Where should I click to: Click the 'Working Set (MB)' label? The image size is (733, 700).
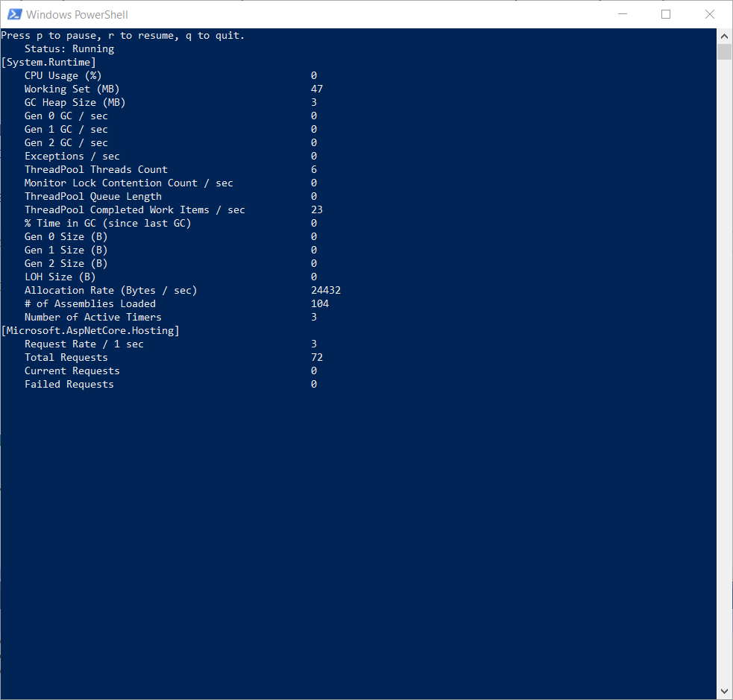[72, 89]
